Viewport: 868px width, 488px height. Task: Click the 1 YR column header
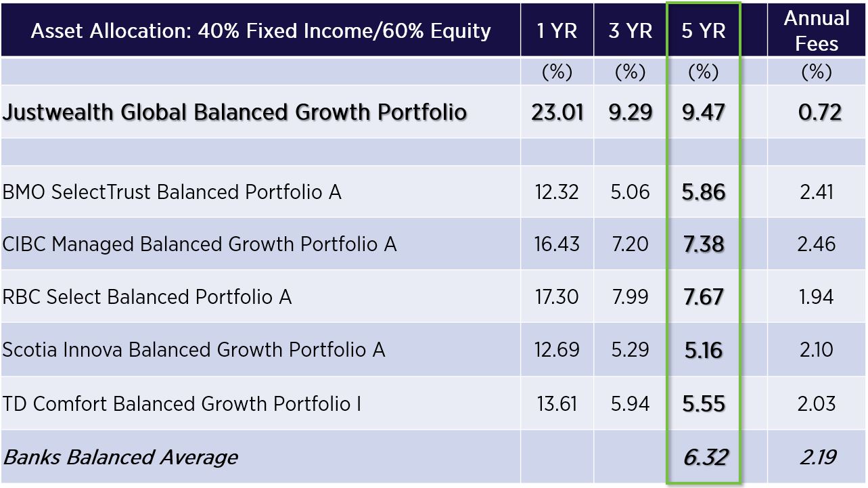[x=557, y=30]
